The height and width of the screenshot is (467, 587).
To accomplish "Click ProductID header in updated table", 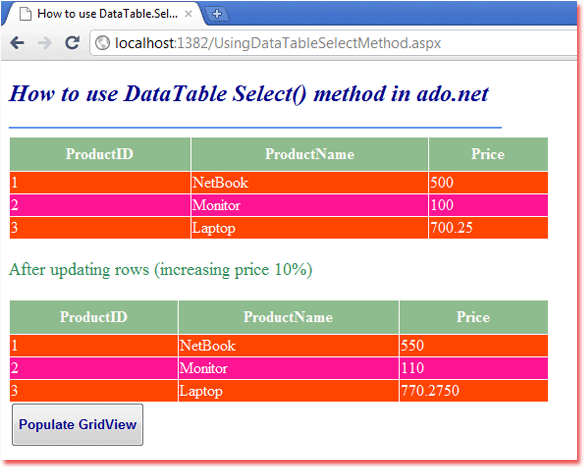I will pos(94,317).
